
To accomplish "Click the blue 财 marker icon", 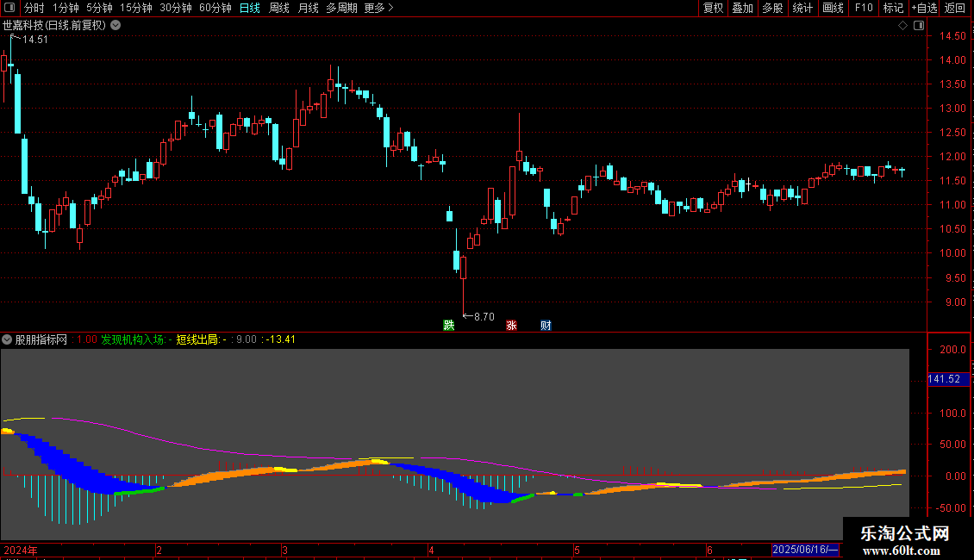I will [546, 326].
